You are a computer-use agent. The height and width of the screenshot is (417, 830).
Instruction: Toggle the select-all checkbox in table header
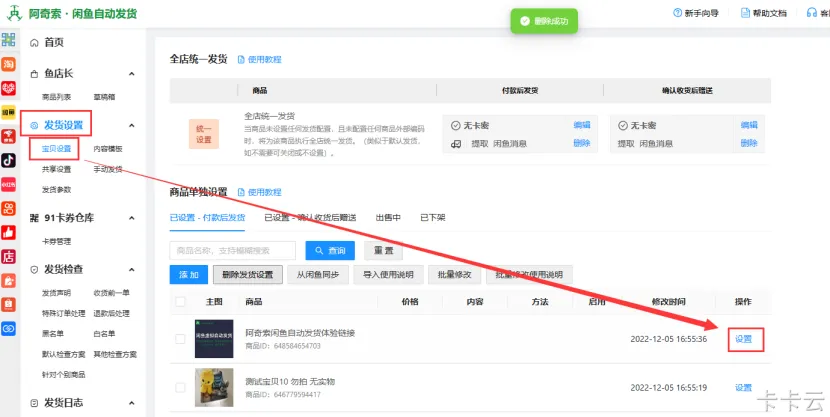[x=181, y=302]
